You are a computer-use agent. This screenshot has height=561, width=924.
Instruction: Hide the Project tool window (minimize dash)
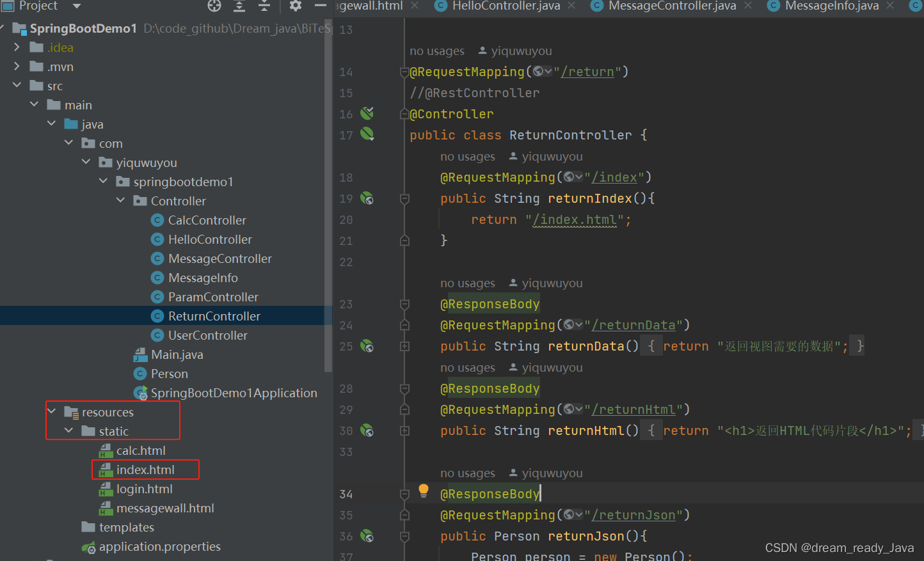[x=321, y=6]
